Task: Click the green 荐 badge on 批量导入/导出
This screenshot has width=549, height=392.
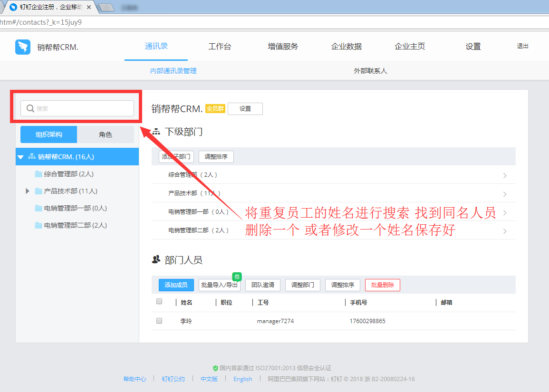Action: (237, 277)
